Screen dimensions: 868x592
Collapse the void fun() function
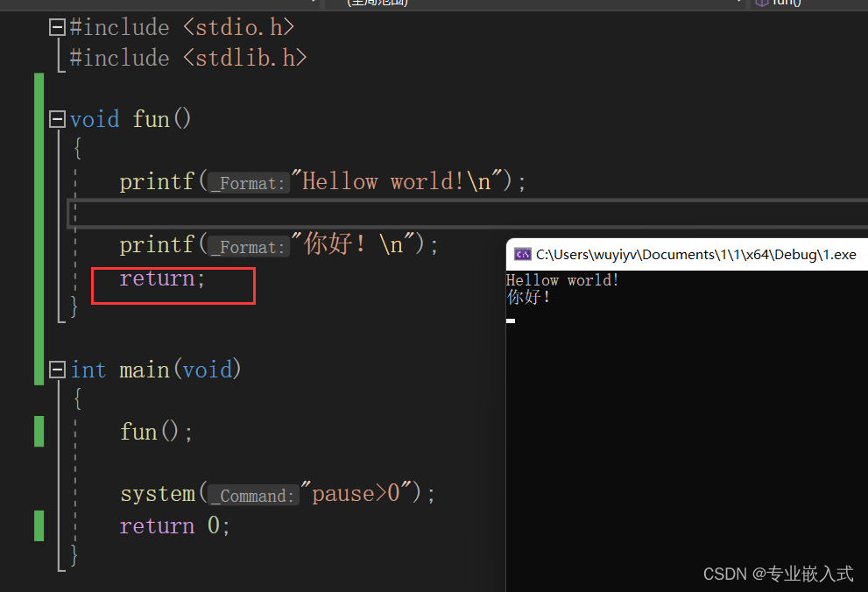click(57, 119)
